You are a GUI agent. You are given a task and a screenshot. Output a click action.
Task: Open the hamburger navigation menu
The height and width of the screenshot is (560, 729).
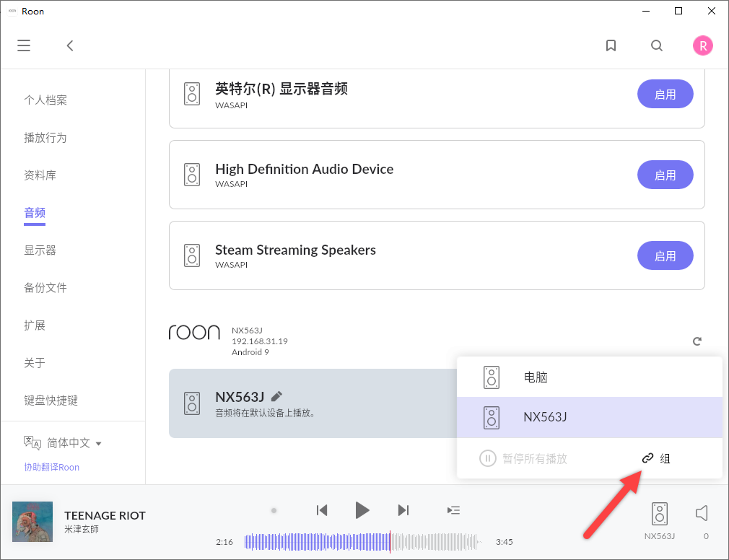24,45
